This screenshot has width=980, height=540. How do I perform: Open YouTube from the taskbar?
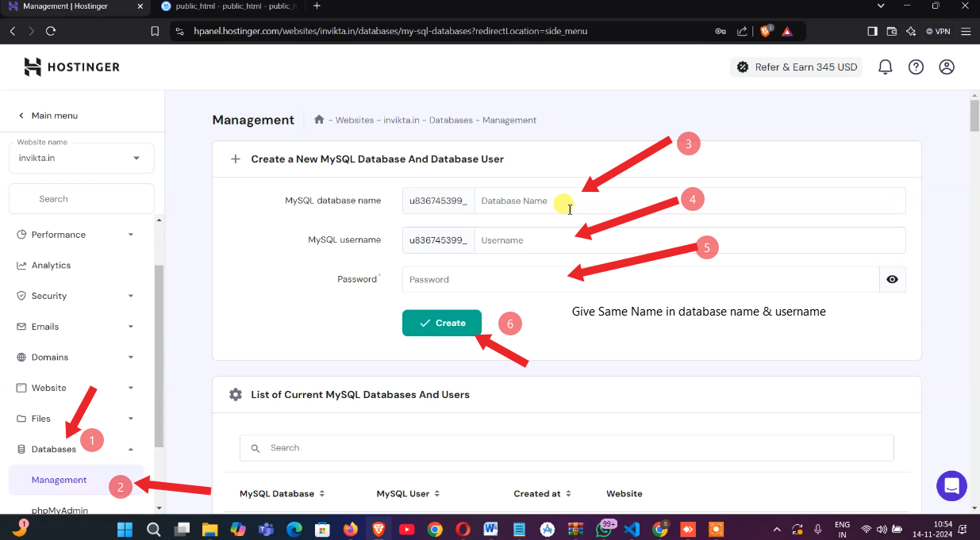click(x=406, y=529)
